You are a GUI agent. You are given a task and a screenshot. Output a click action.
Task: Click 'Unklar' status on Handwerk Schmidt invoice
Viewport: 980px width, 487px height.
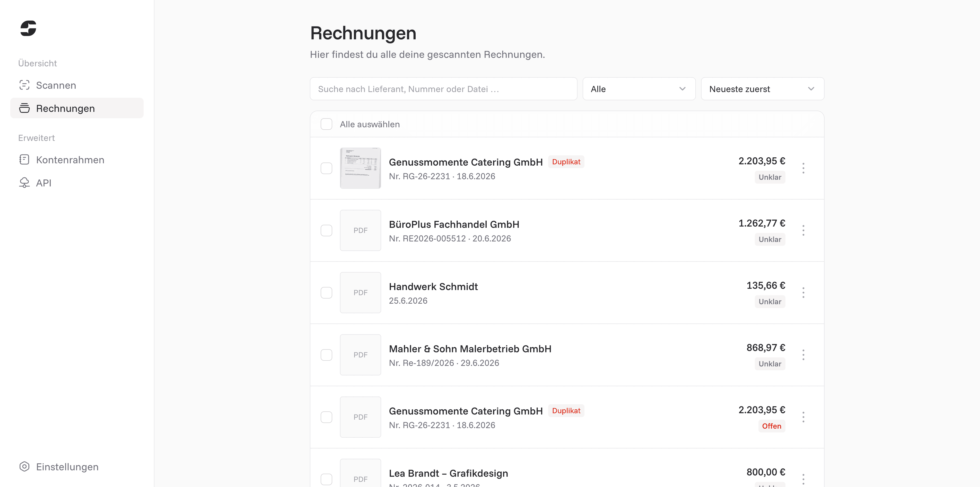[x=770, y=302]
